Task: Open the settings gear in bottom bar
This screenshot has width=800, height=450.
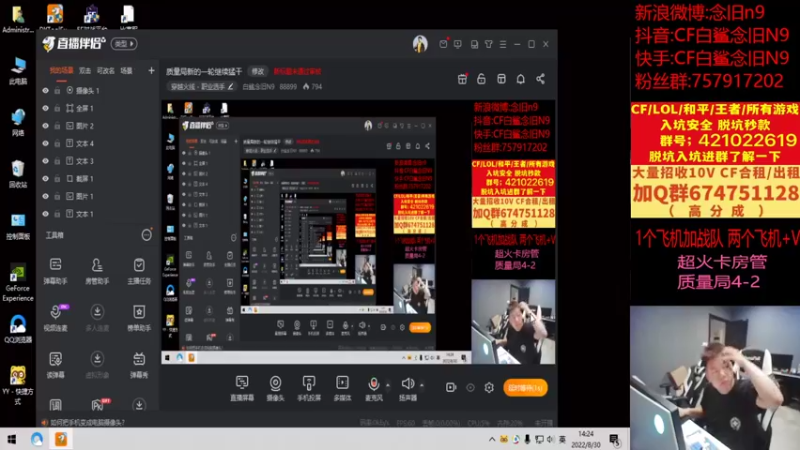Action: [x=489, y=388]
